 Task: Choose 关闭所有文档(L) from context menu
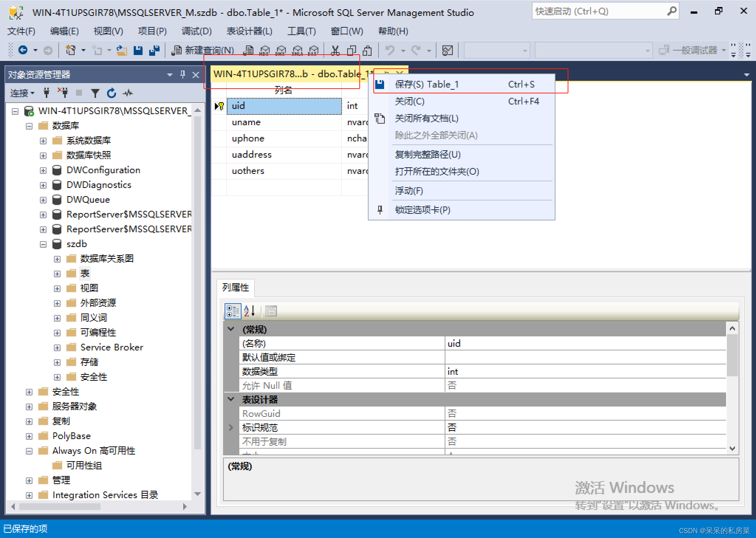click(x=462, y=118)
